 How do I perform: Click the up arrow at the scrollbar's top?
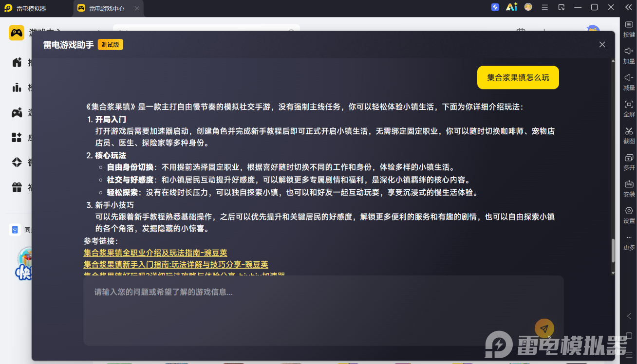tap(613, 61)
